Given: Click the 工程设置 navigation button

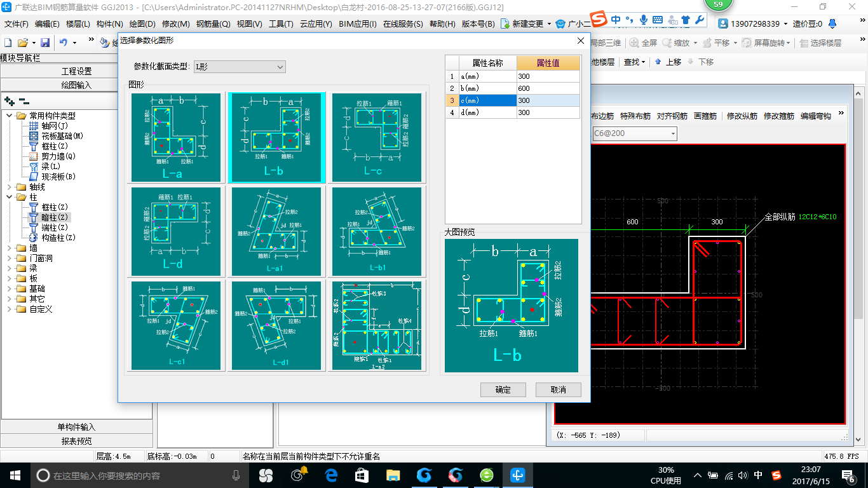Looking at the screenshot, I should (x=76, y=71).
